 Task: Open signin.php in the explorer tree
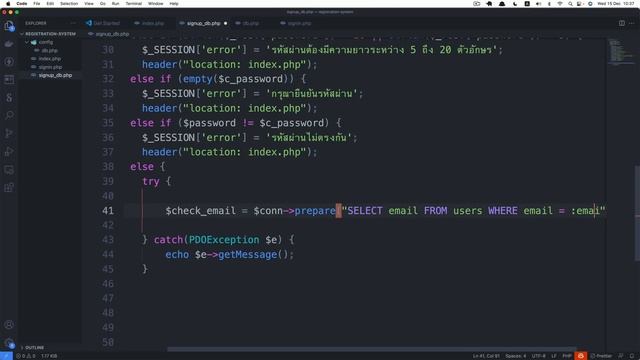pos(50,67)
